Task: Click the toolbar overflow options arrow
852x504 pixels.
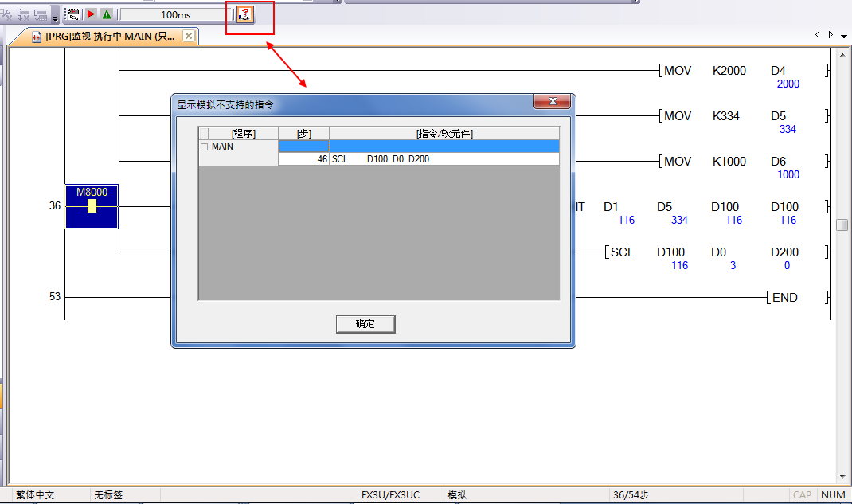Action: [x=55, y=18]
